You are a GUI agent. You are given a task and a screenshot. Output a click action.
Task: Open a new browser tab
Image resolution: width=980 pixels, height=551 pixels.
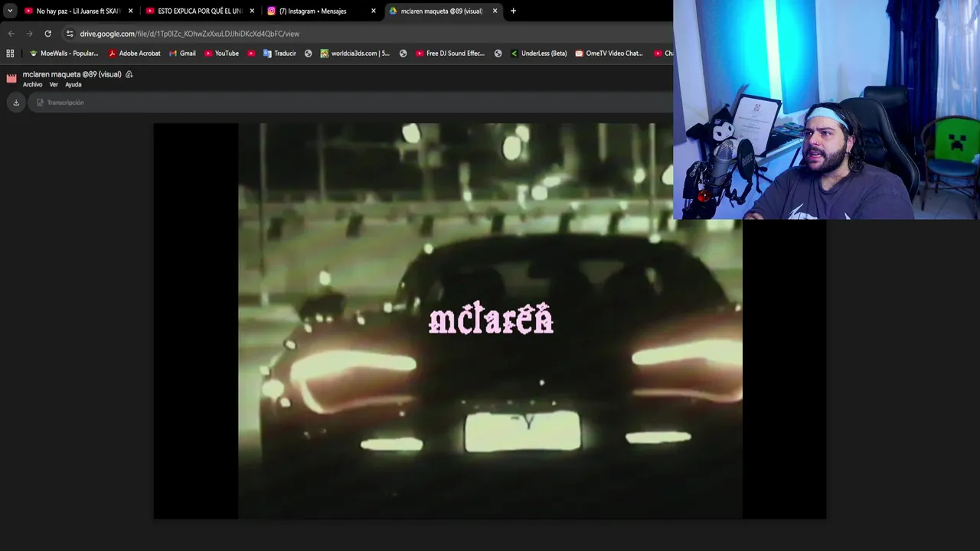tap(513, 11)
